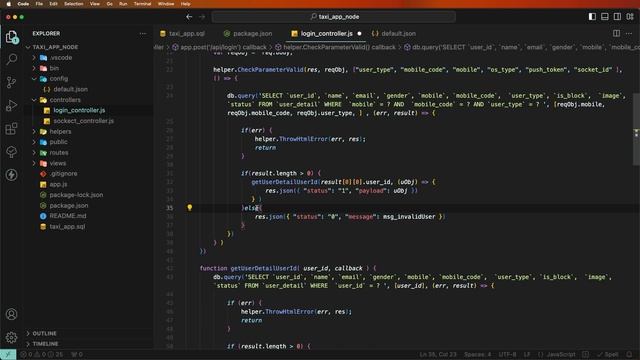
Task: Toggle the secondary side bar layout icon
Action: tap(617, 17)
